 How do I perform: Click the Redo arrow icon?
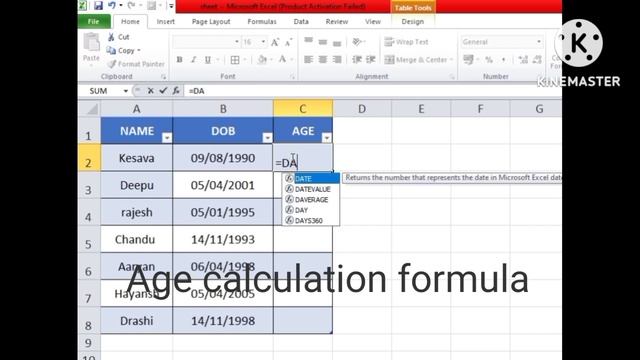tap(131, 5)
